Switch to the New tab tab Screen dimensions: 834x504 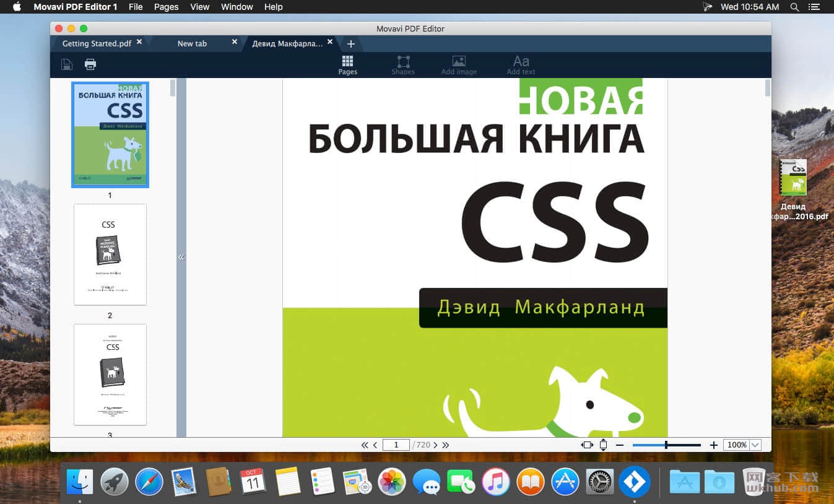pyautogui.click(x=192, y=43)
